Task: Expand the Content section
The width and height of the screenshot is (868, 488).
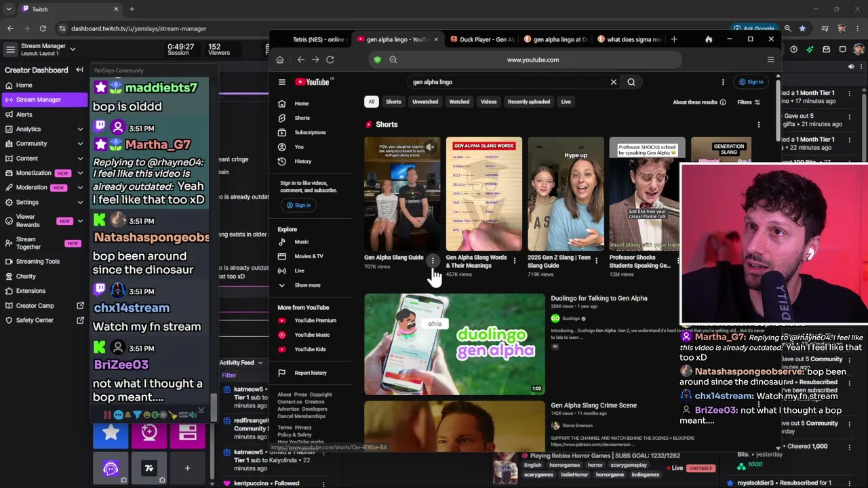Action: coord(80,159)
